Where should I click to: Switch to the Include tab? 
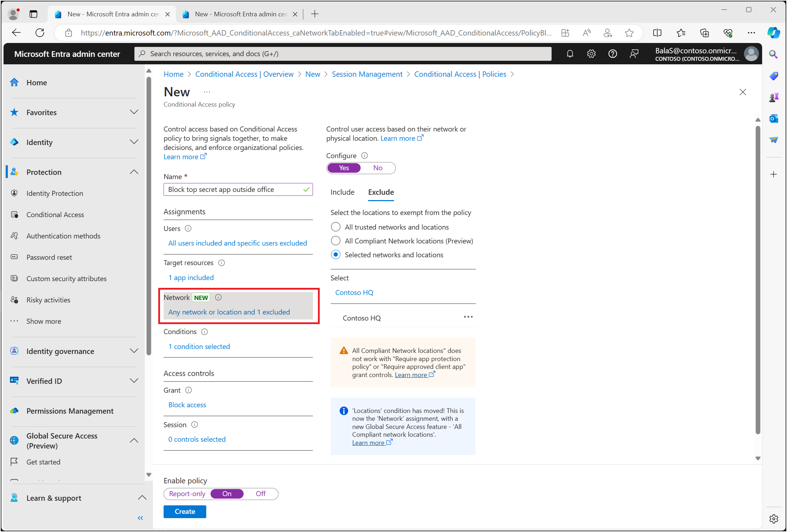[342, 192]
